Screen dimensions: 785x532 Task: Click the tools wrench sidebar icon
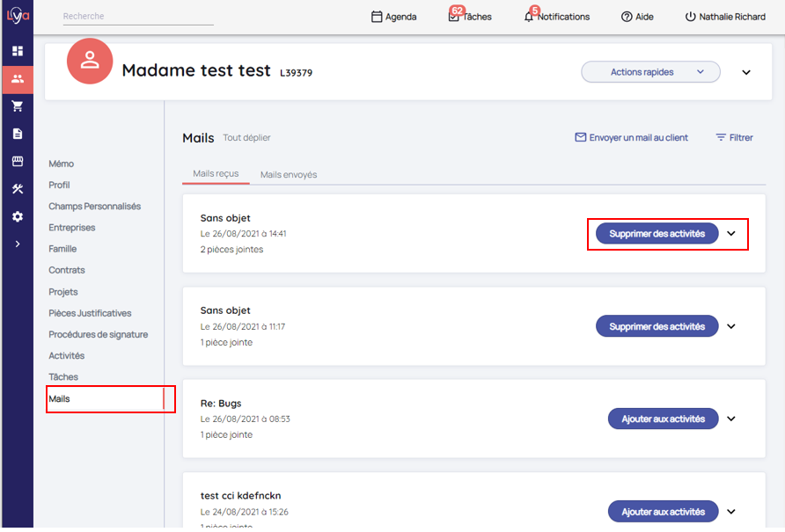(x=17, y=189)
